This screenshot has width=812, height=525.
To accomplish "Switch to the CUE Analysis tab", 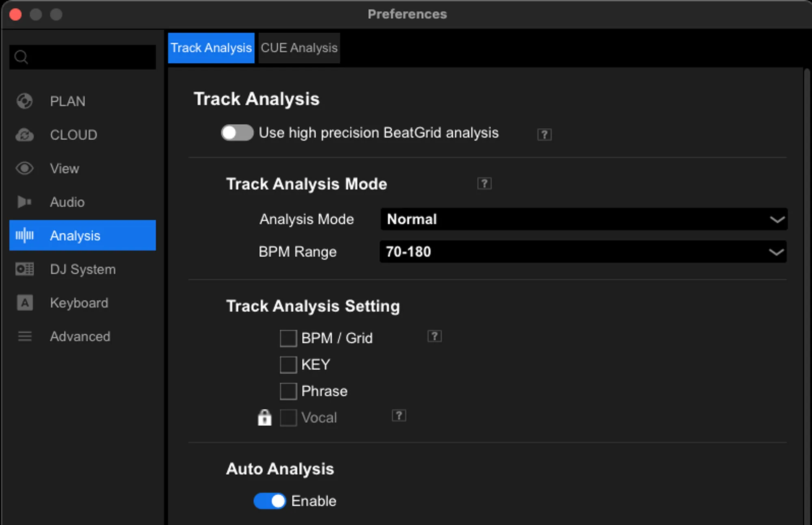I will 298,48.
